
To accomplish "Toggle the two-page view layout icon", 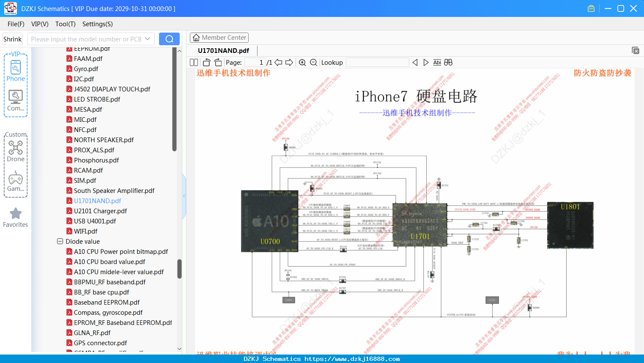I will pos(194,62).
